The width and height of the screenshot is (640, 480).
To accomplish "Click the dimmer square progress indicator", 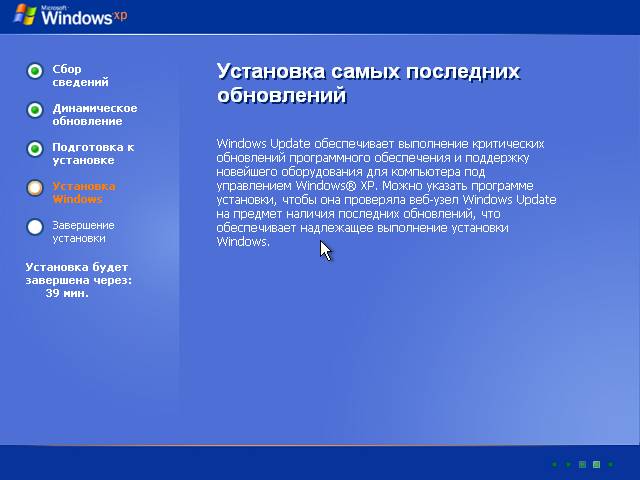I will point(582,464).
